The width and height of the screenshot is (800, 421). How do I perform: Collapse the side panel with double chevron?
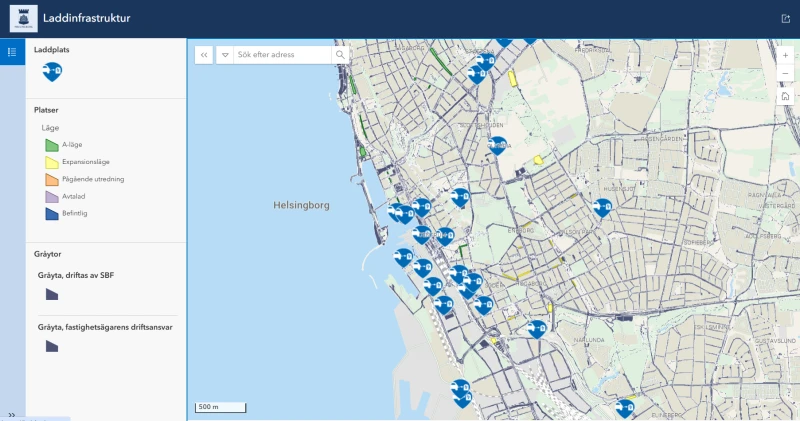(x=204, y=55)
